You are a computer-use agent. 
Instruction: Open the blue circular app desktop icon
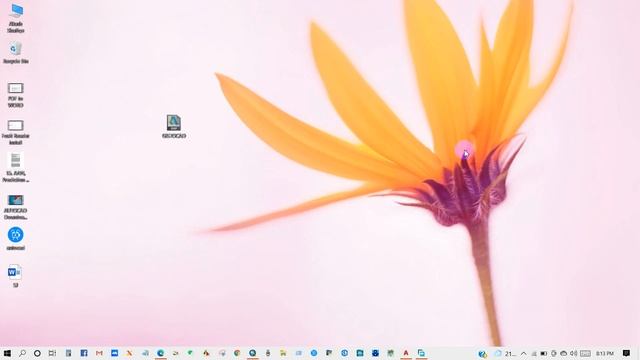coord(16,239)
